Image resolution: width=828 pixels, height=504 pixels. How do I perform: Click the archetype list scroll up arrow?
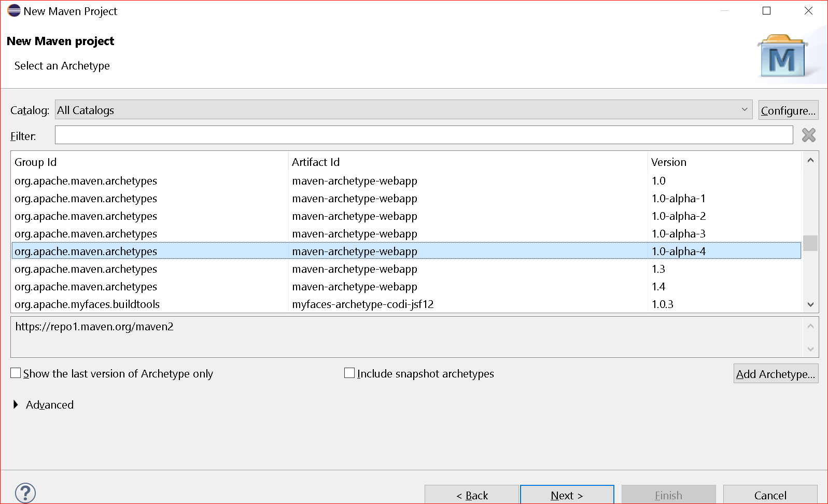pos(810,160)
